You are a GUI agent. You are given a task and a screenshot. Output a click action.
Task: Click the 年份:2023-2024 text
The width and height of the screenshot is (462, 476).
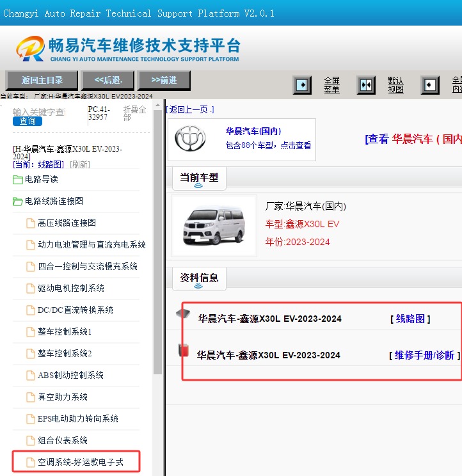coord(297,242)
